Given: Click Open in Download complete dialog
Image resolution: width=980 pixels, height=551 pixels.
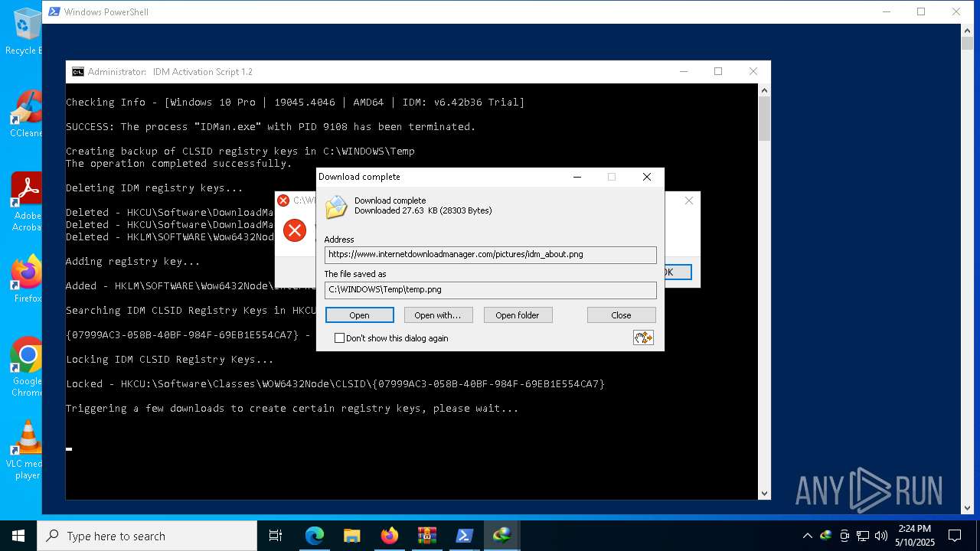Looking at the screenshot, I should click(359, 315).
